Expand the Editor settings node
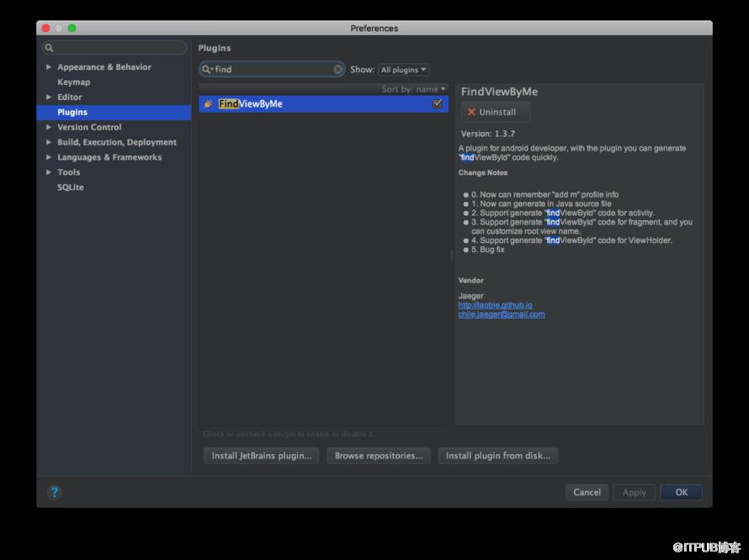 48,97
